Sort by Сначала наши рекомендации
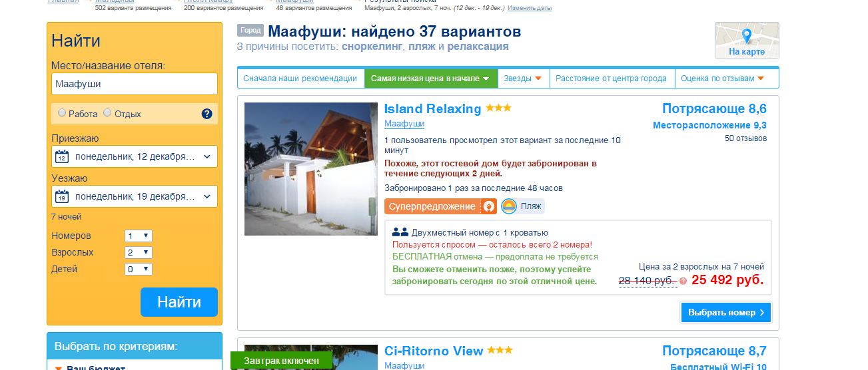 pos(300,79)
